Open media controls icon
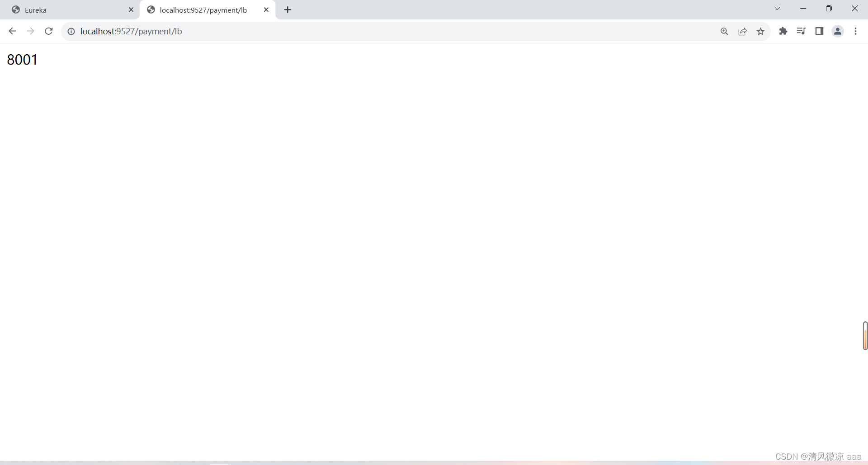 tap(801, 31)
